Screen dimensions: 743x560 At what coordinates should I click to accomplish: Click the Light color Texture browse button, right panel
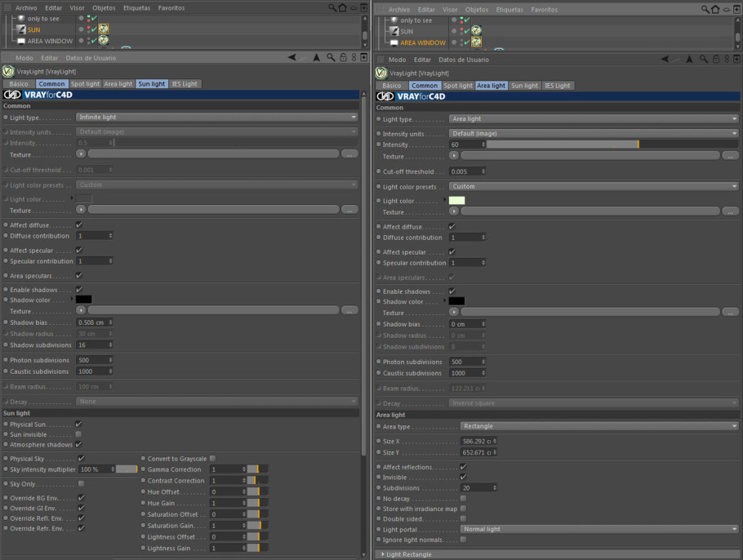(x=730, y=211)
